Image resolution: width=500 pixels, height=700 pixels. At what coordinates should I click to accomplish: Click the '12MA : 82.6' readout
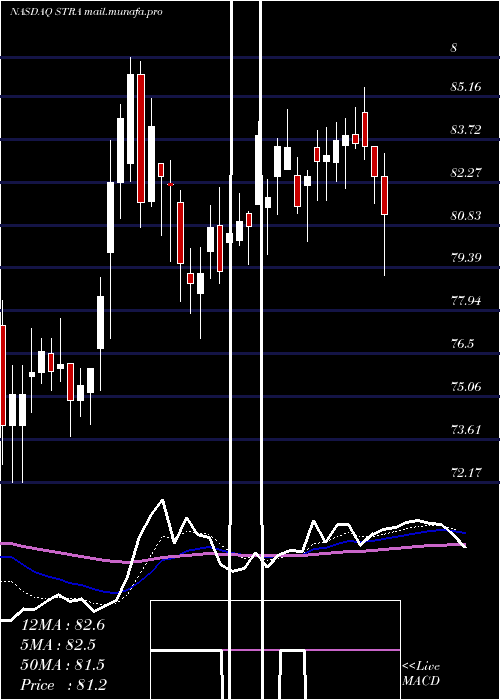(x=62, y=625)
